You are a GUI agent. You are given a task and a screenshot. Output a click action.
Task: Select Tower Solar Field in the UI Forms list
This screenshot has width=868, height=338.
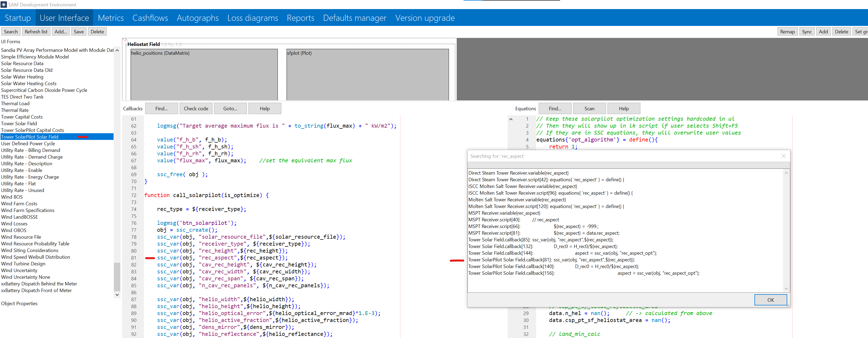pyautogui.click(x=19, y=123)
